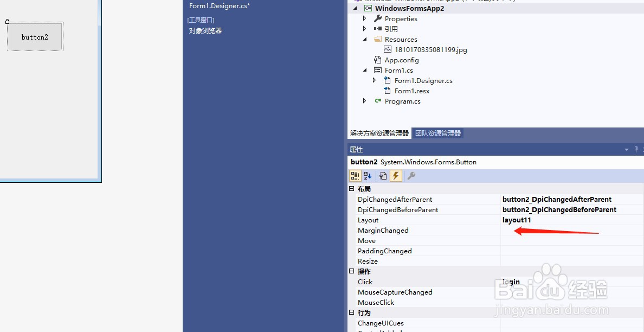This screenshot has height=332, width=644.
Task: Select Form1.resx in Solution Explorer
Action: (x=411, y=91)
